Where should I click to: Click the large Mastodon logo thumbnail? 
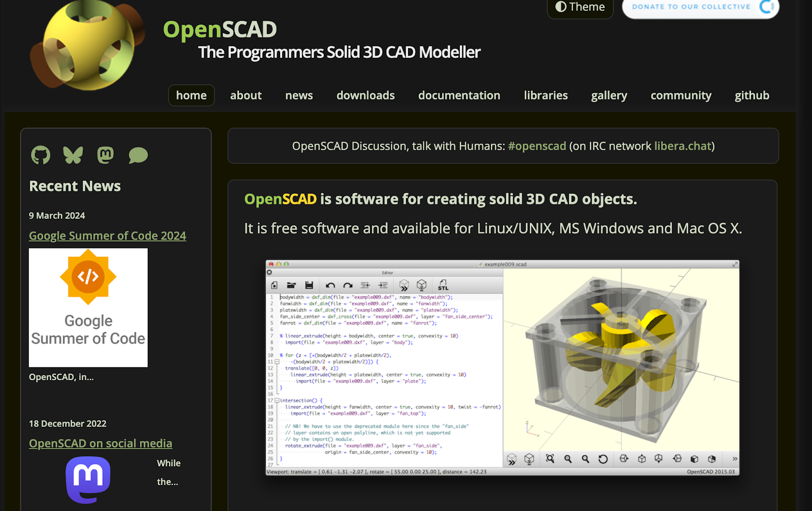tap(88, 480)
